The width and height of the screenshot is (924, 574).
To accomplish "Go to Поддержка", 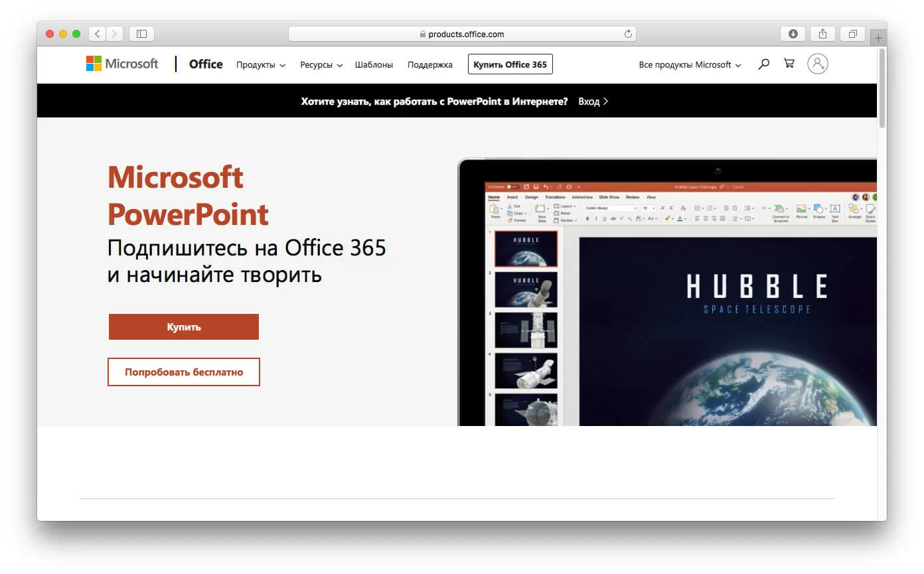I will [429, 64].
